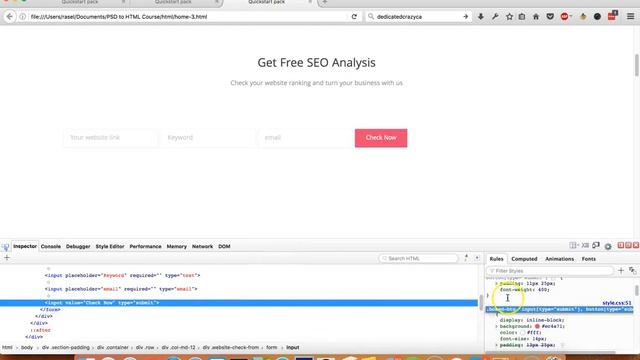640x360 pixels.
Task: Click the Get Free SEO Analysis heading
Action: click(x=316, y=62)
